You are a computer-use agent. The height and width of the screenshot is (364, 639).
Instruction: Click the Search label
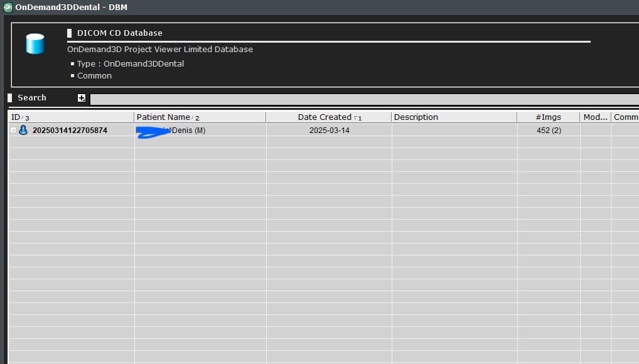click(x=32, y=98)
